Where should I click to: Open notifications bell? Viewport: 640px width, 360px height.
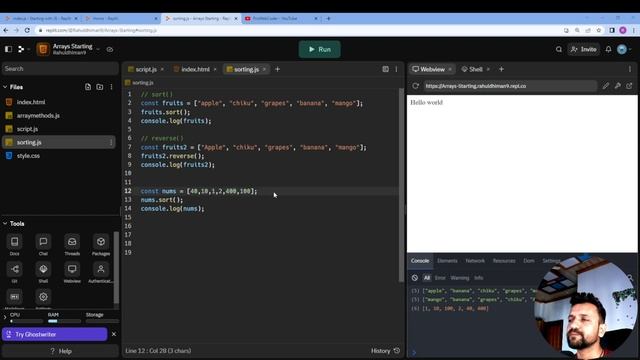(608, 49)
